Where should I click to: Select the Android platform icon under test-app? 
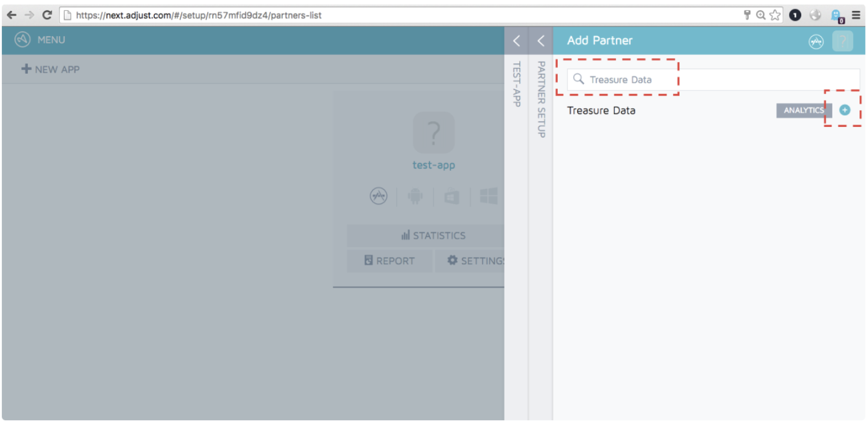[x=415, y=196]
